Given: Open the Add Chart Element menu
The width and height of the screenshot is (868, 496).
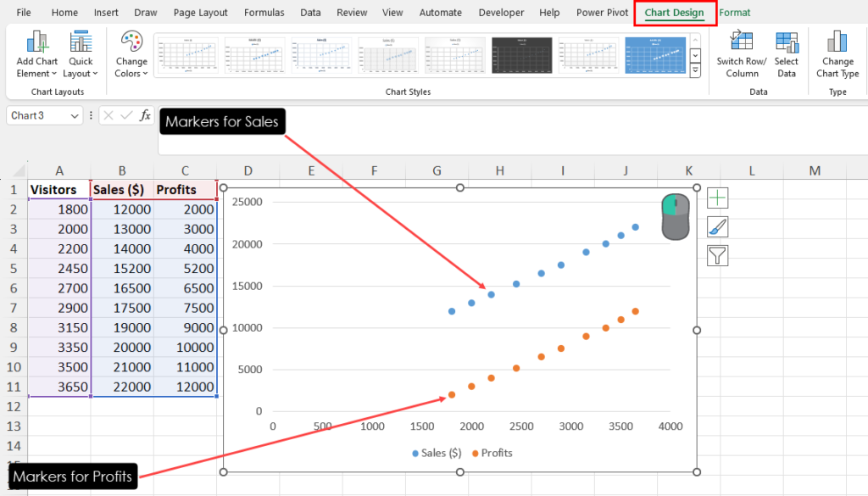Looking at the screenshot, I should point(36,55).
